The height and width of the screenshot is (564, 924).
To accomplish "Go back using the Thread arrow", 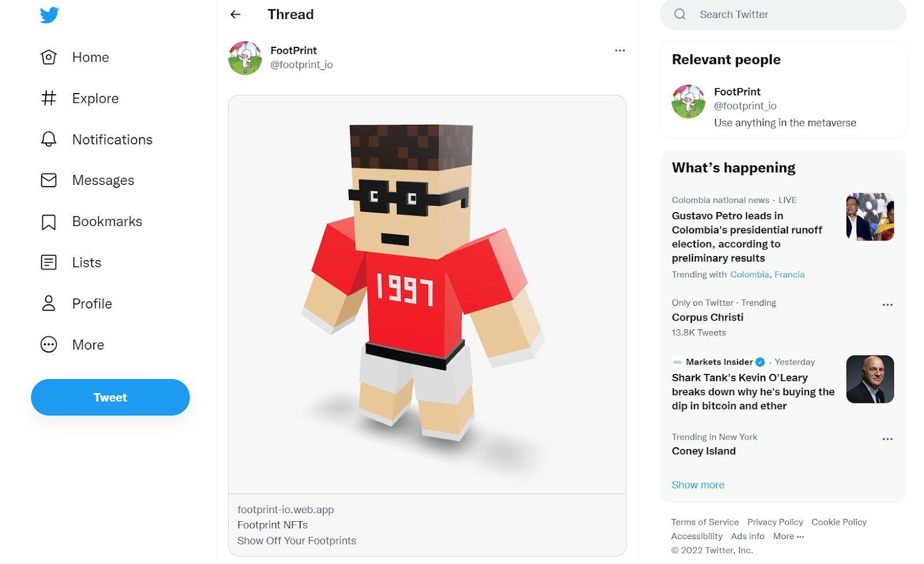I will tap(236, 14).
